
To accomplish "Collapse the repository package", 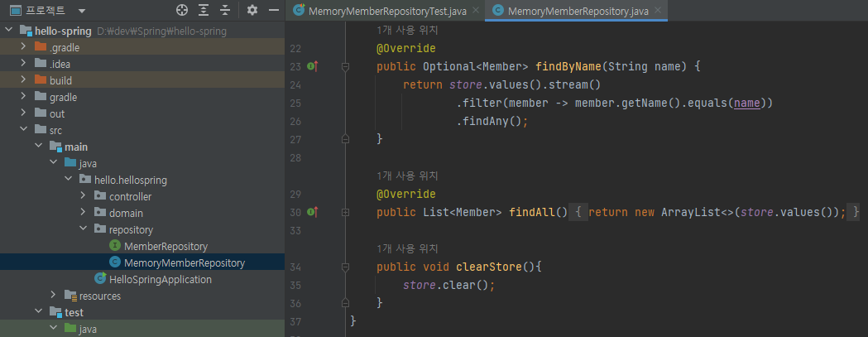I will pos(83,229).
